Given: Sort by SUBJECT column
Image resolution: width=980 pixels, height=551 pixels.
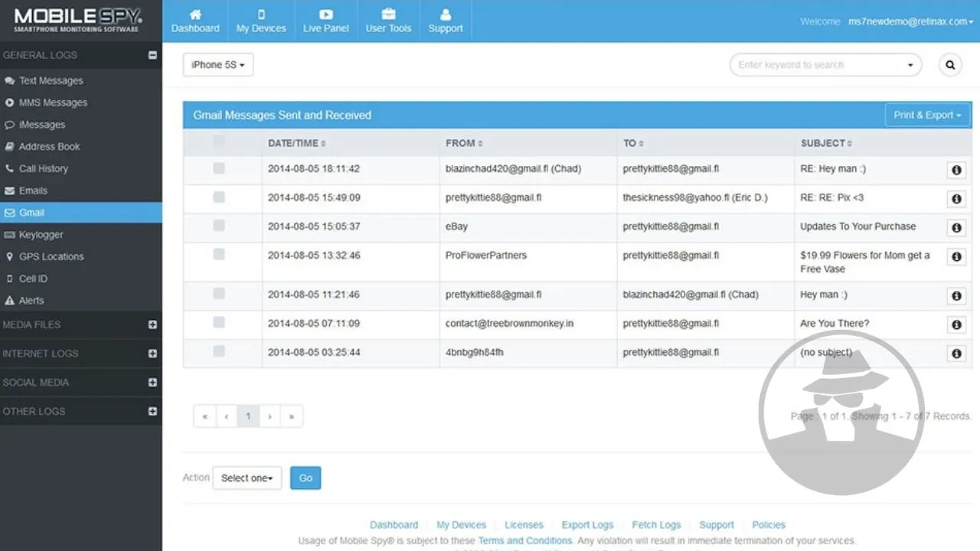Looking at the screenshot, I should (x=826, y=143).
